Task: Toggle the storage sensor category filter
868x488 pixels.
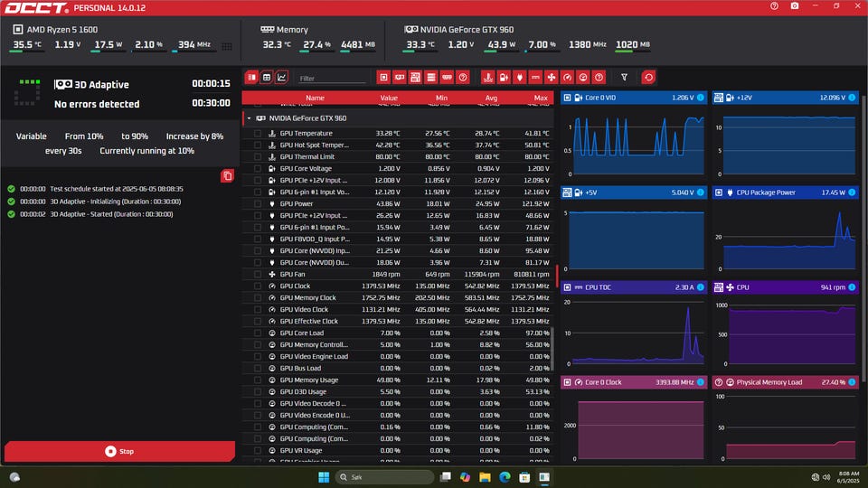Action: [x=431, y=78]
